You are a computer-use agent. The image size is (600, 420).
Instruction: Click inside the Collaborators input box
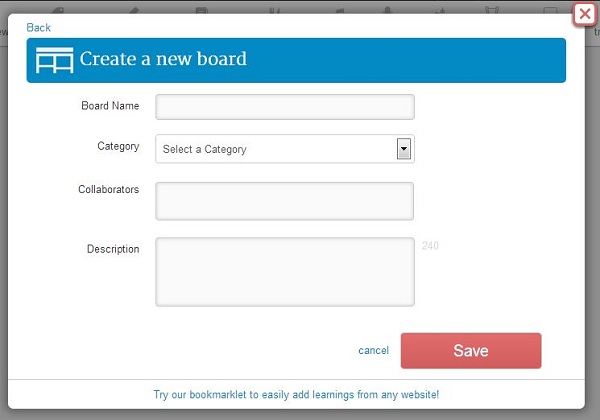(x=285, y=201)
